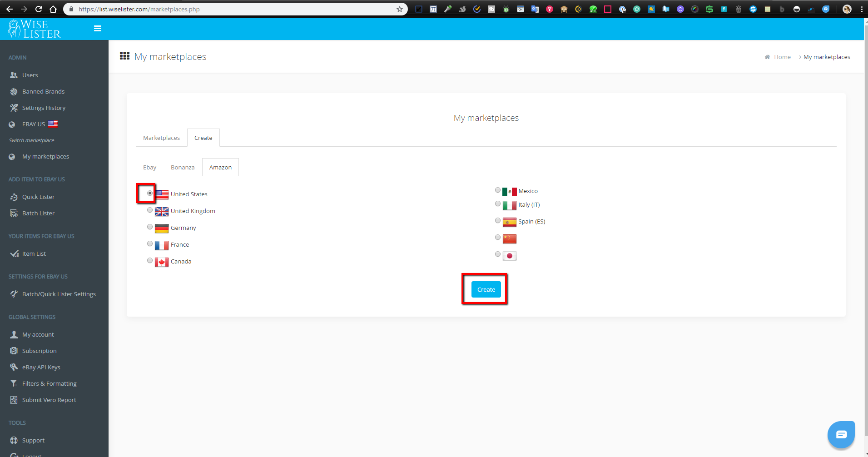
Task: Click the Settings History icon
Action: 14,108
